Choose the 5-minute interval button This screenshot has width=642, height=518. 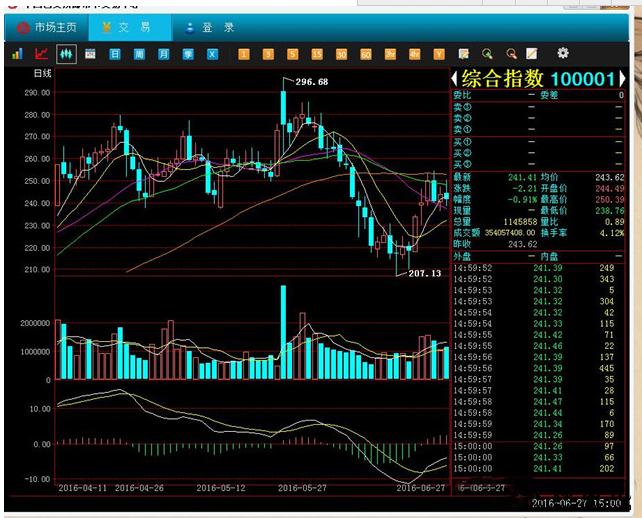pos(292,54)
